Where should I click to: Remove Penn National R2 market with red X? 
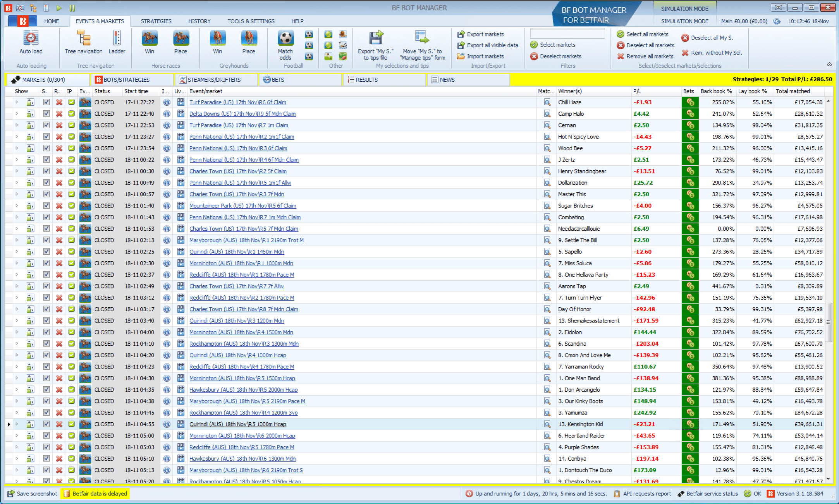click(x=59, y=137)
